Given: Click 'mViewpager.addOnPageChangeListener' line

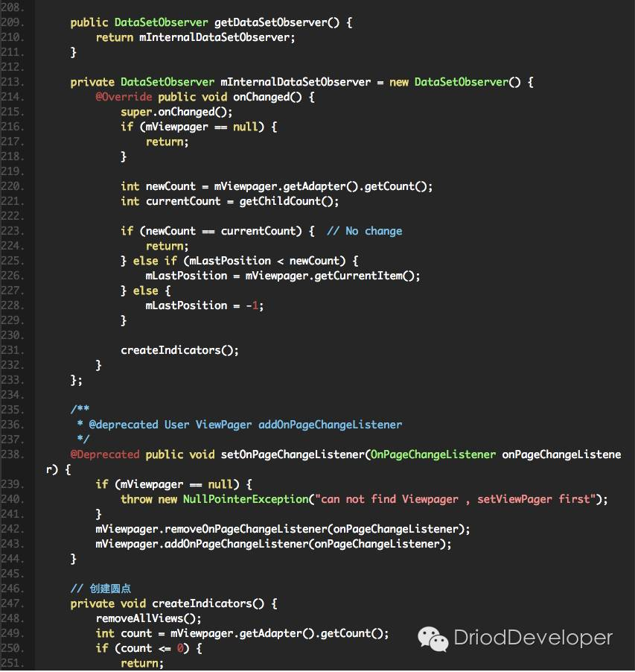Looking at the screenshot, I should pyautogui.click(x=273, y=544).
